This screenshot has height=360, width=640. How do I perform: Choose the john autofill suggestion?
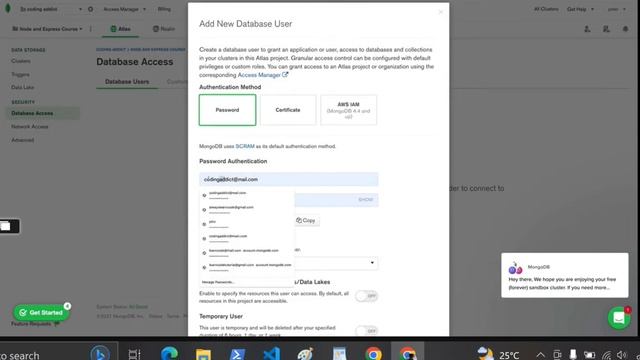pos(247,224)
